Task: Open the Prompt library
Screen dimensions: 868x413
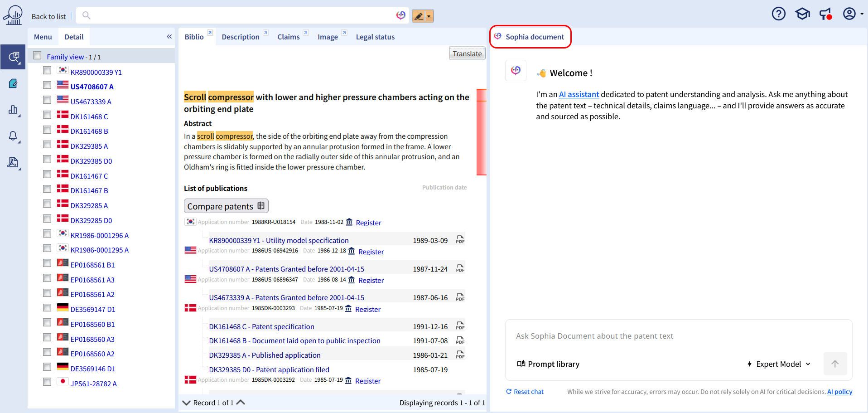Action: pos(548,364)
